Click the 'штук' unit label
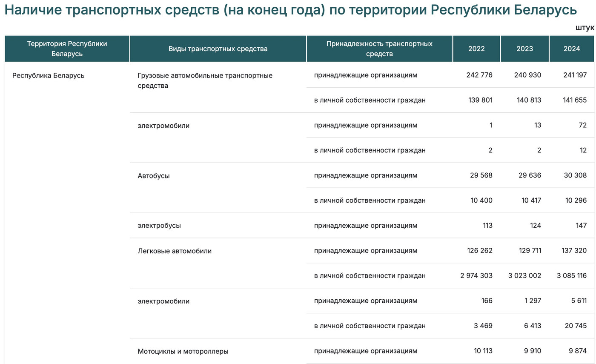 (585, 28)
